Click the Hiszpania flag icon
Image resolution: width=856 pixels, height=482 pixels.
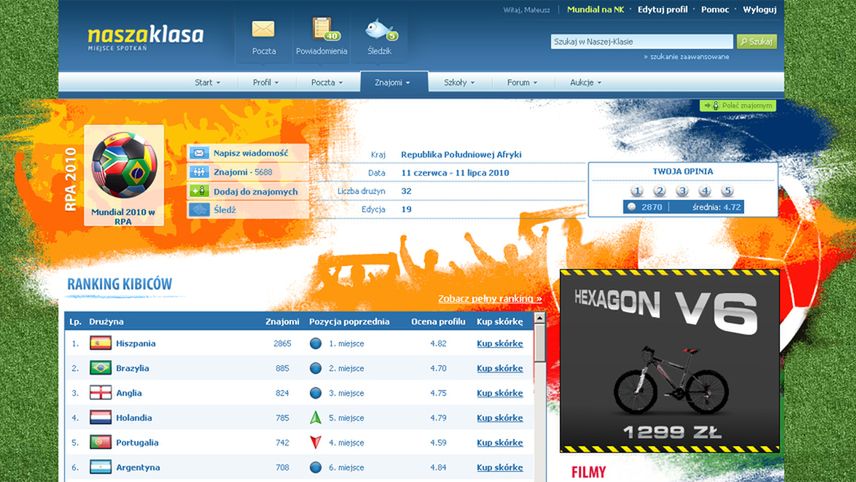click(100, 343)
